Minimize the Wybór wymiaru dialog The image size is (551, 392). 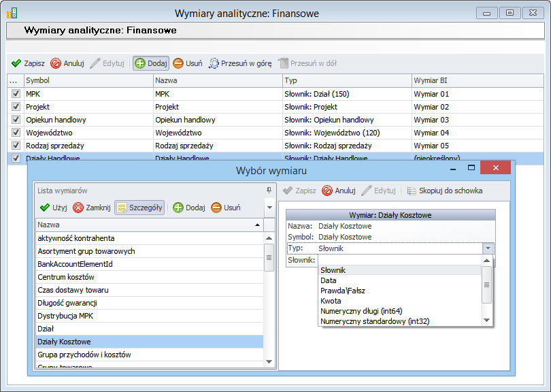(x=453, y=168)
